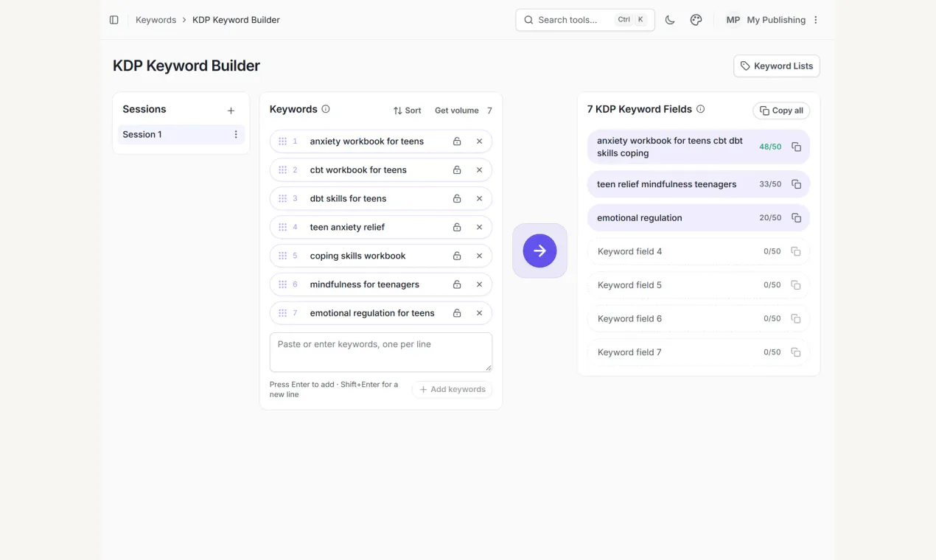This screenshot has height=560, width=936.
Task: Open the theme palette icon
Action: (x=696, y=20)
